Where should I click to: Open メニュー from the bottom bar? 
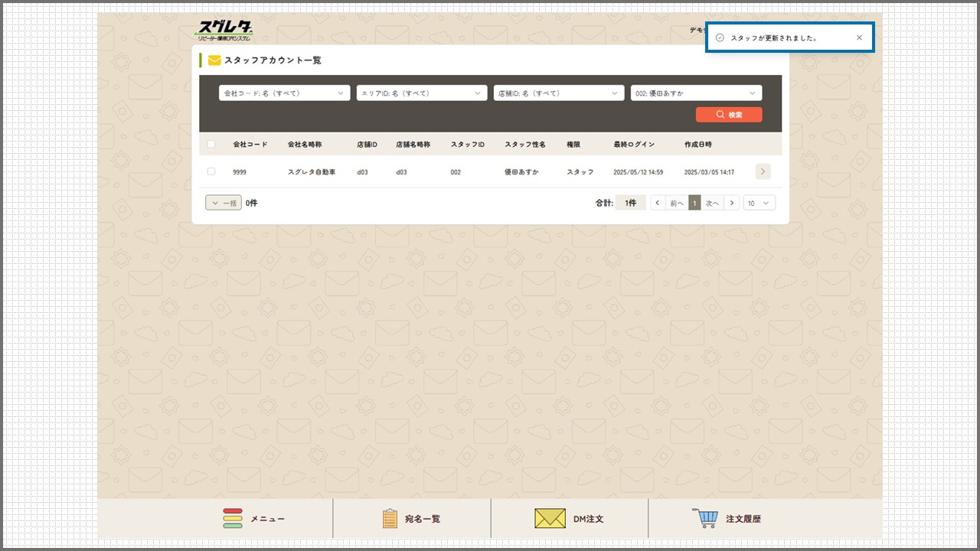(254, 519)
